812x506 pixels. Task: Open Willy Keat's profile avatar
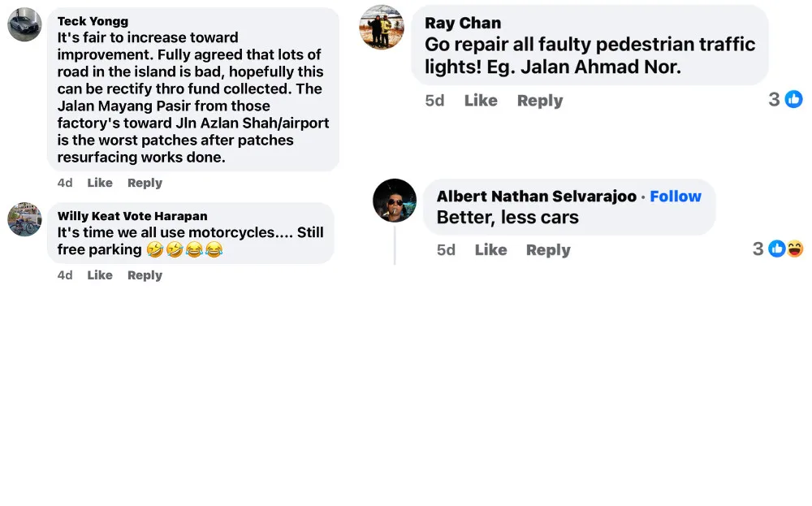pyautogui.click(x=24, y=219)
